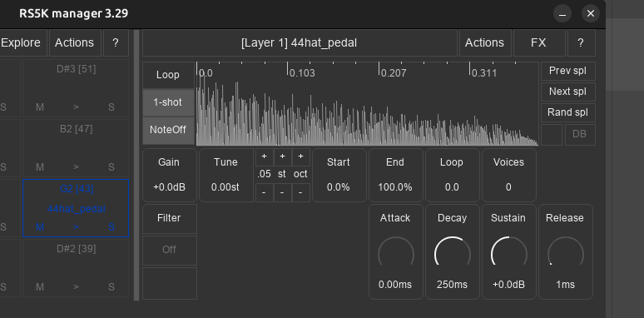The height and width of the screenshot is (318, 644).
Task: Decrease tune by one octave minus
Action: pyautogui.click(x=300, y=192)
